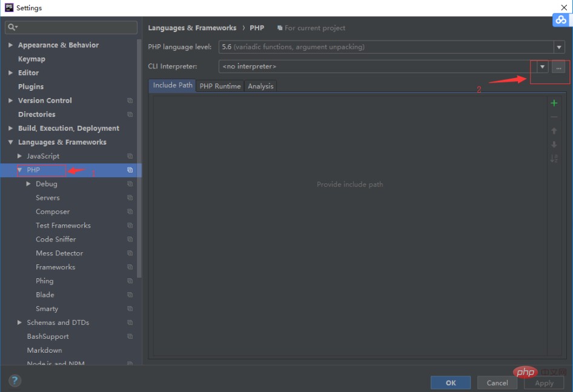Select Markdown in settings tree
This screenshot has width=573, height=392.
pyautogui.click(x=45, y=350)
